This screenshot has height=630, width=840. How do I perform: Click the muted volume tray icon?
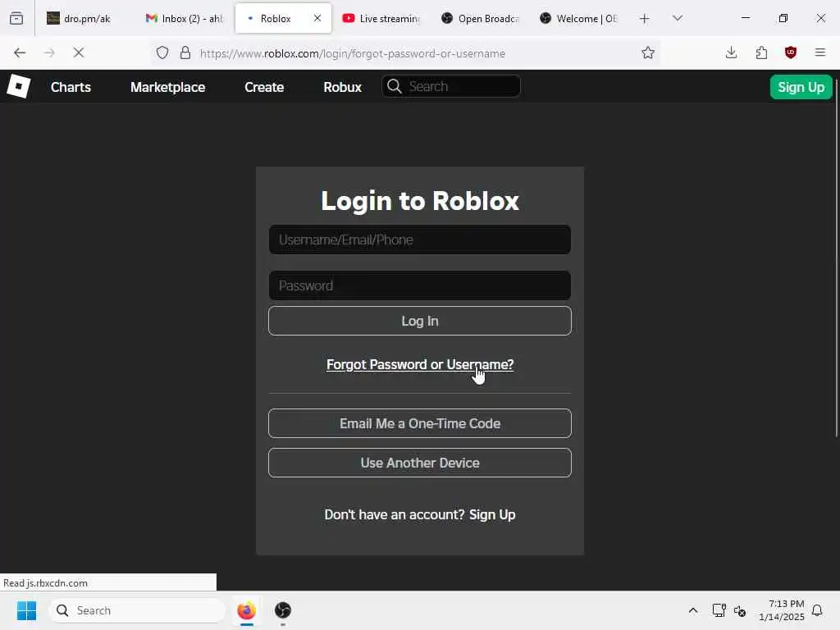coord(741,610)
